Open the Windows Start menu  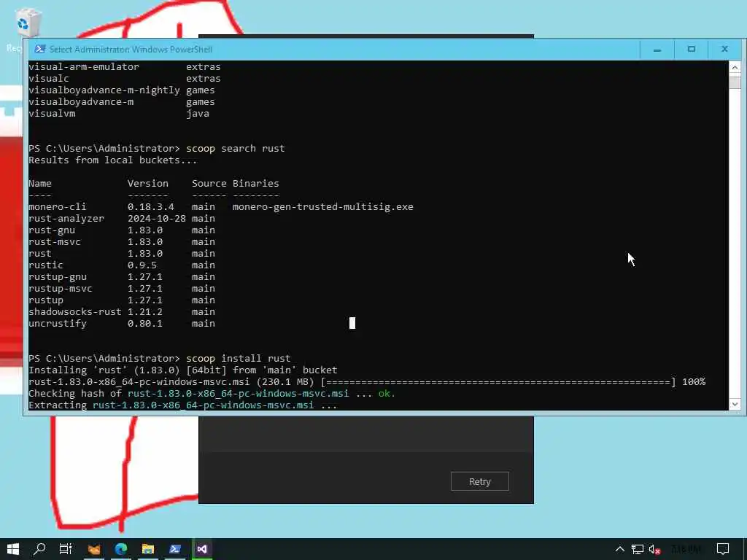coord(13,549)
